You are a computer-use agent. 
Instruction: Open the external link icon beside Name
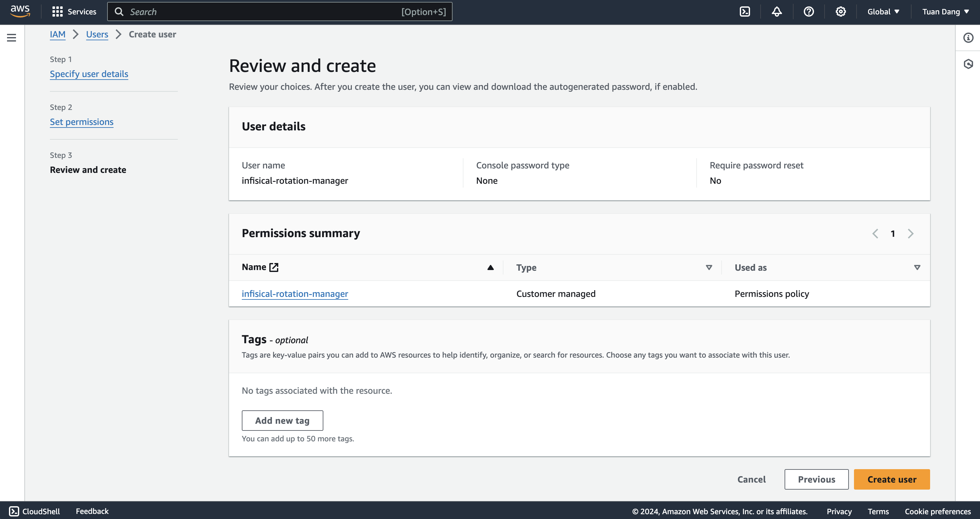point(274,267)
